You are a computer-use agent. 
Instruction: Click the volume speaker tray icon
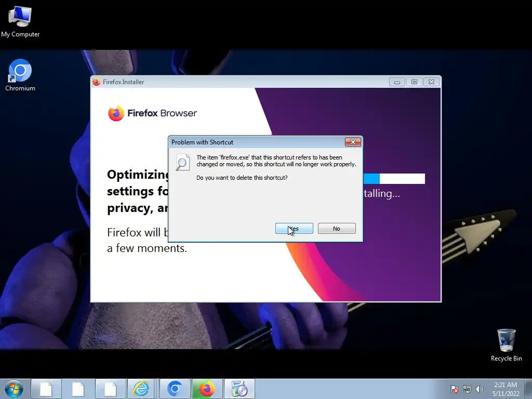coord(479,389)
